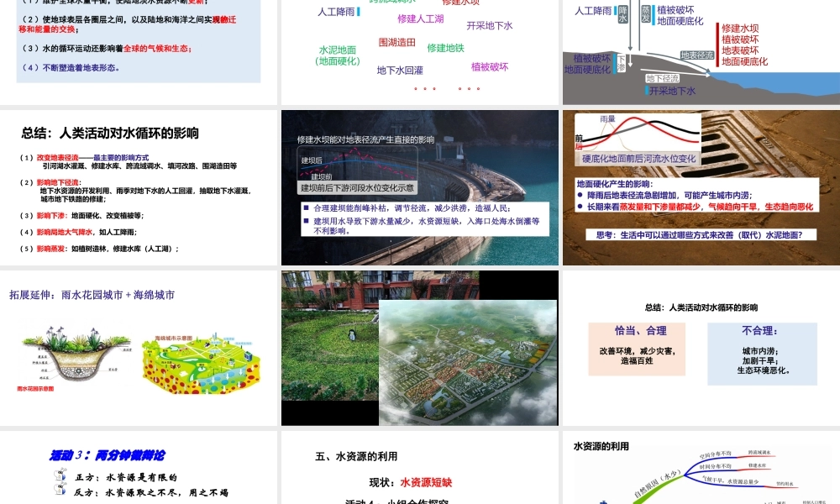
Task: Click the aerial city rendering image
Action: pyautogui.click(x=468, y=363)
